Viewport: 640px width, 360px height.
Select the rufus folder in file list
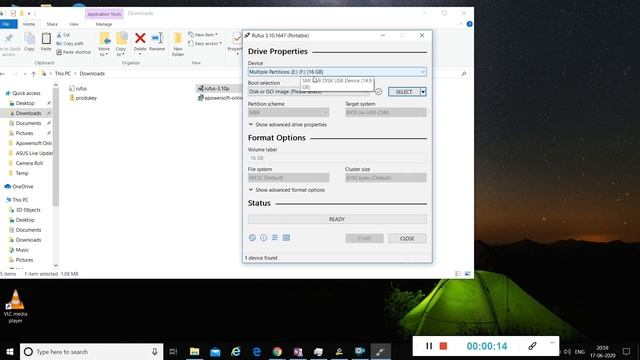pos(78,88)
